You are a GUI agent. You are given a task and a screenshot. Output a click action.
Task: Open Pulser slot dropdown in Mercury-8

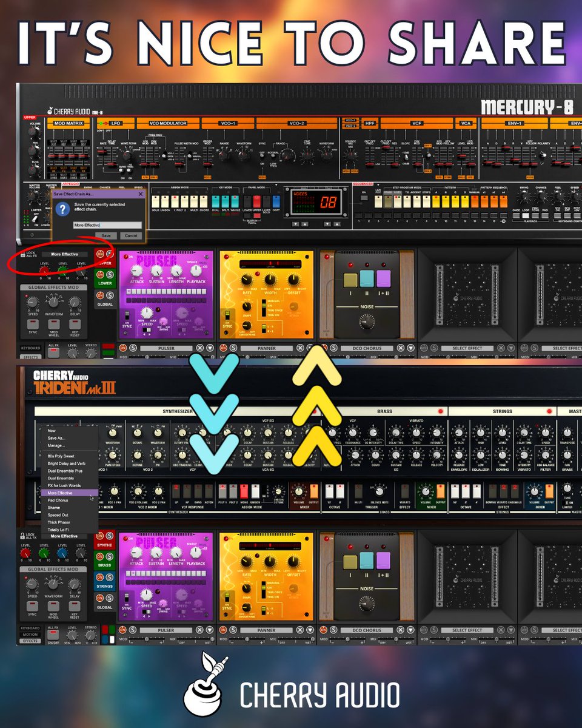click(x=210, y=348)
